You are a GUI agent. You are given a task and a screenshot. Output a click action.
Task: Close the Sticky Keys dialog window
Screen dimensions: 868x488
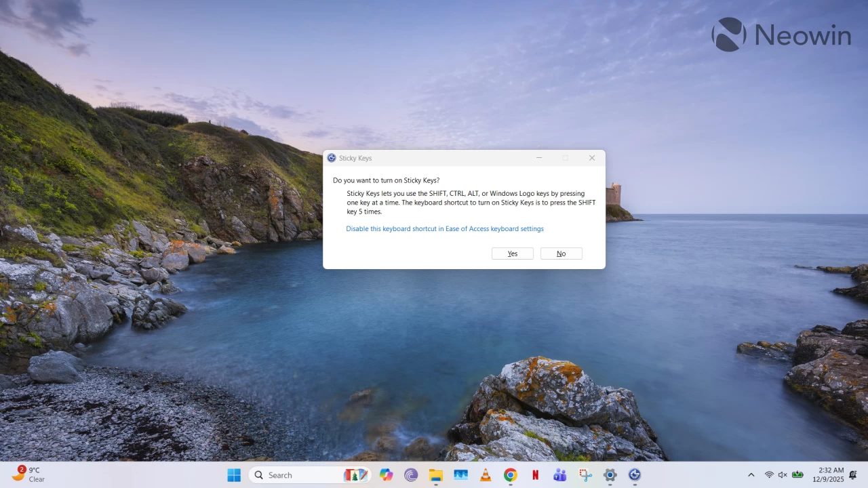(592, 158)
